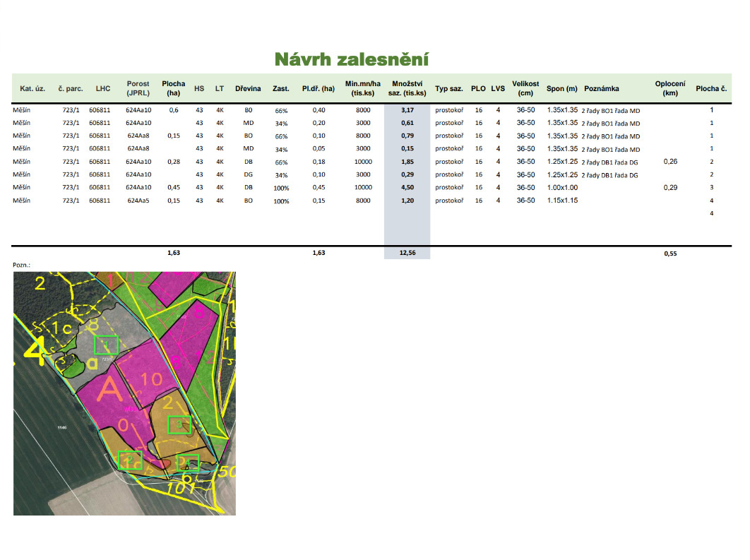Click the orange number 10 on the map
Image resolution: width=750 pixels, height=560 pixels.
(x=152, y=379)
